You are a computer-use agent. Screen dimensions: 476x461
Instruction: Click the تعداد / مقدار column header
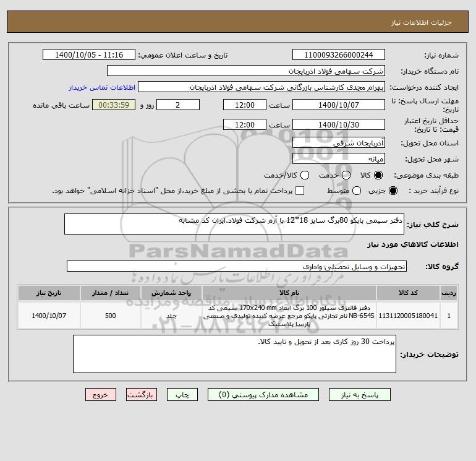click(110, 293)
